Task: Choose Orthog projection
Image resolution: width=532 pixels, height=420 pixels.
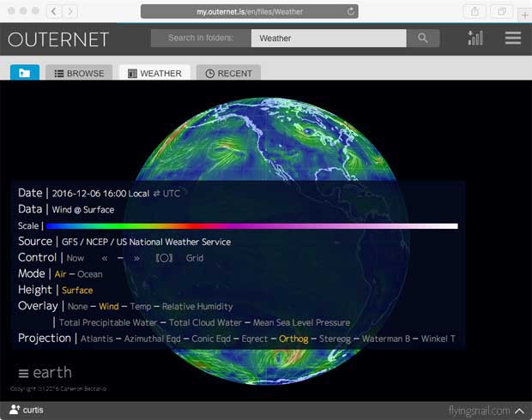Action: 293,339
